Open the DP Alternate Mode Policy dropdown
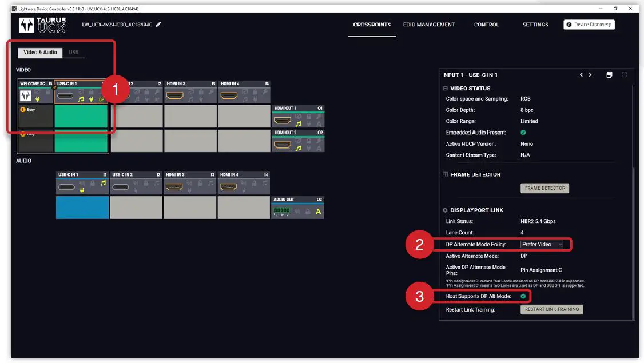Image resolution: width=644 pixels, height=363 pixels. [542, 244]
